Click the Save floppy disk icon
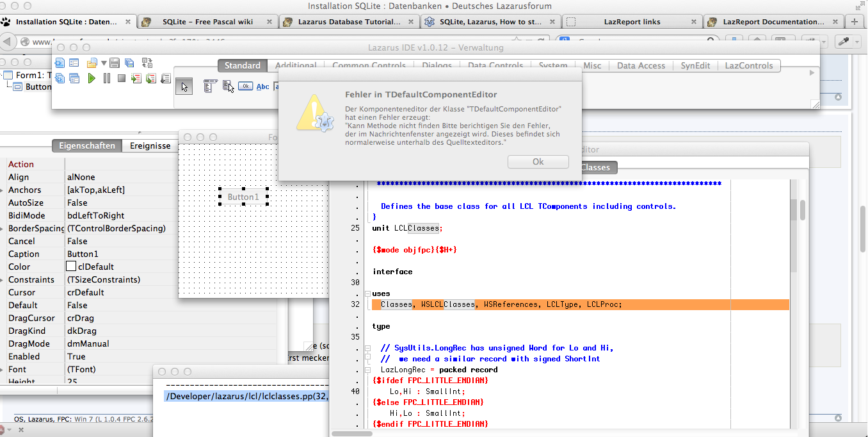Image resolution: width=868 pixels, height=437 pixels. click(x=115, y=63)
